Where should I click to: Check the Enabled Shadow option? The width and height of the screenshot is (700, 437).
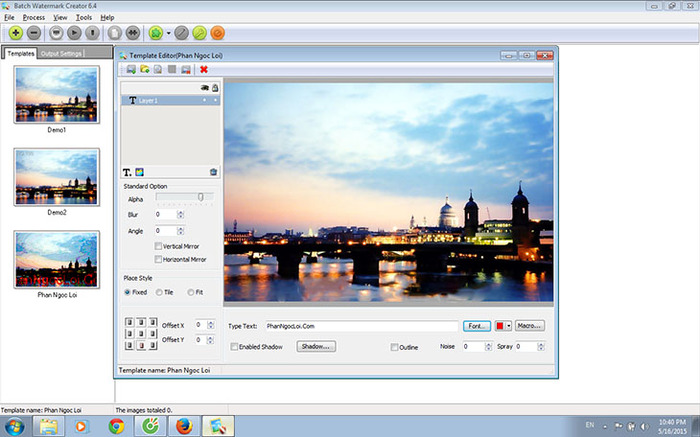(234, 346)
